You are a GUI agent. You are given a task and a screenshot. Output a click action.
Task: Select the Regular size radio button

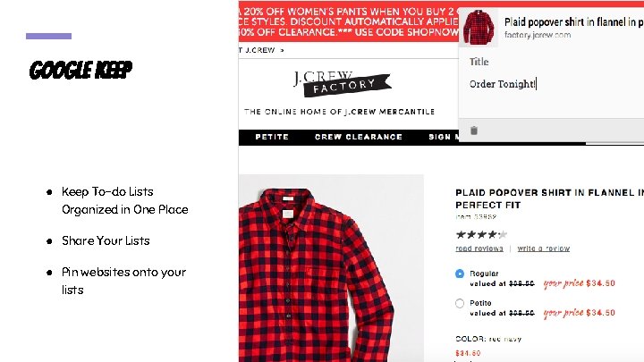(460, 274)
